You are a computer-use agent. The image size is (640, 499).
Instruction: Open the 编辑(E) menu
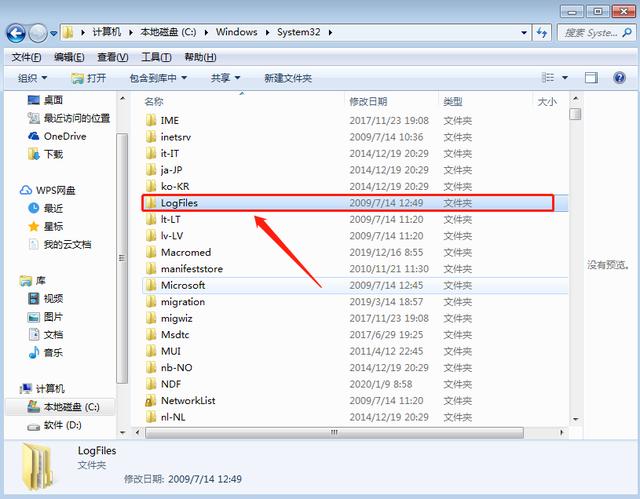tap(69, 57)
